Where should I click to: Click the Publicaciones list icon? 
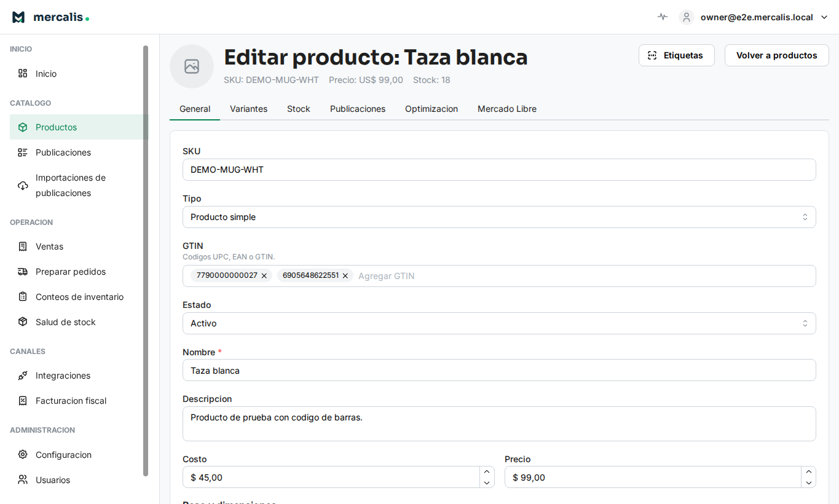point(23,152)
